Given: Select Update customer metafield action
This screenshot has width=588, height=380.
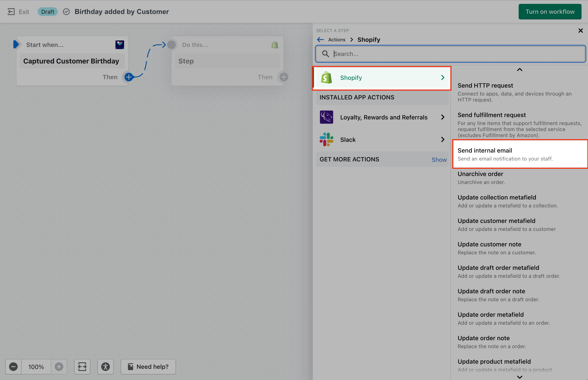Looking at the screenshot, I should click(520, 225).
